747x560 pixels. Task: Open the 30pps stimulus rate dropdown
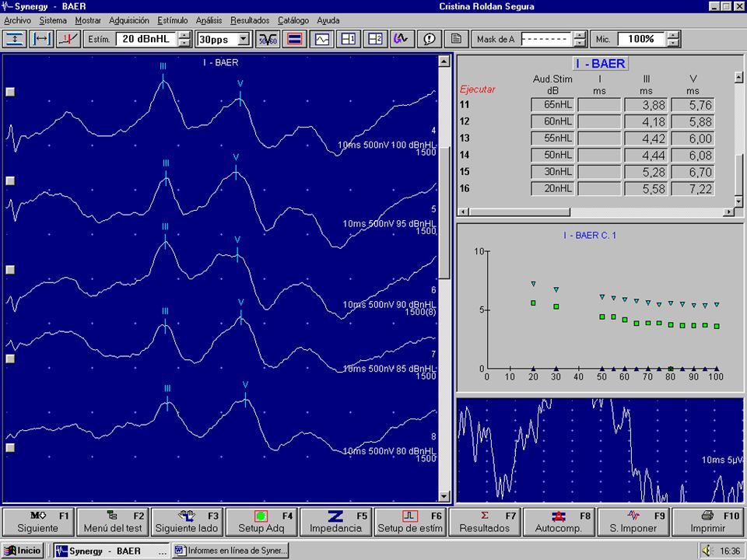click(244, 39)
